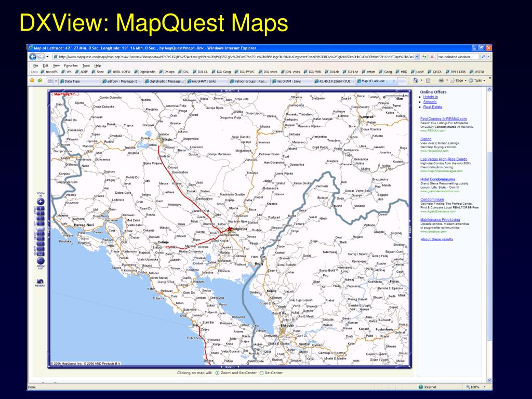532x399 pixels.
Task: Open the HRD links bar favorite
Action: (x=402, y=72)
